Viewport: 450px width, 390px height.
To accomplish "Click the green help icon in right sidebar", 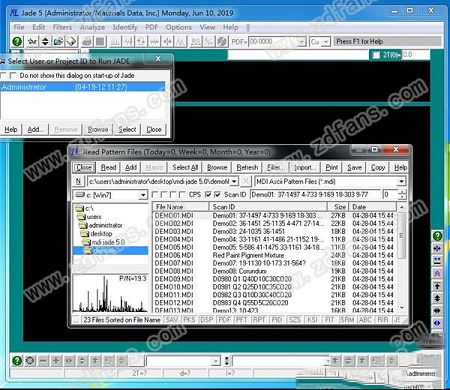I will pos(437,236).
